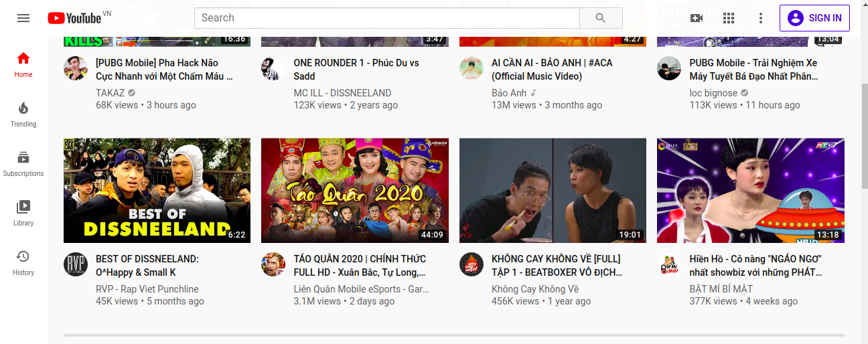Select the Home sidebar item
Screen dimensions: 868x344
point(23,64)
